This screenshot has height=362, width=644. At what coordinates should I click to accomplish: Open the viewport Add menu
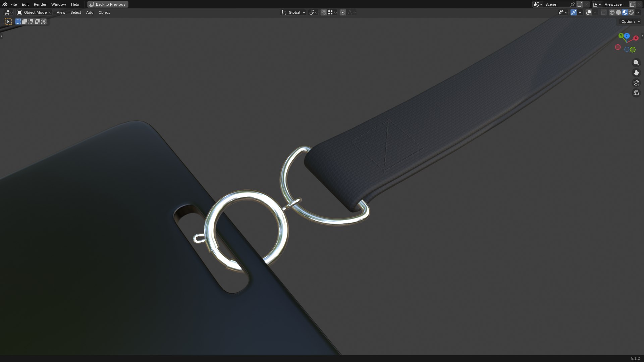pos(90,12)
